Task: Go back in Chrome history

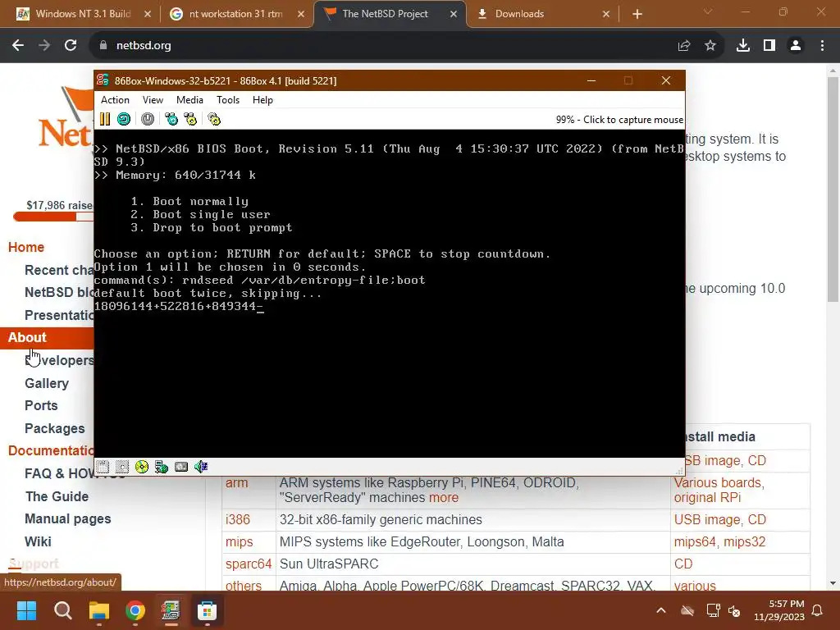Action: (x=18, y=46)
